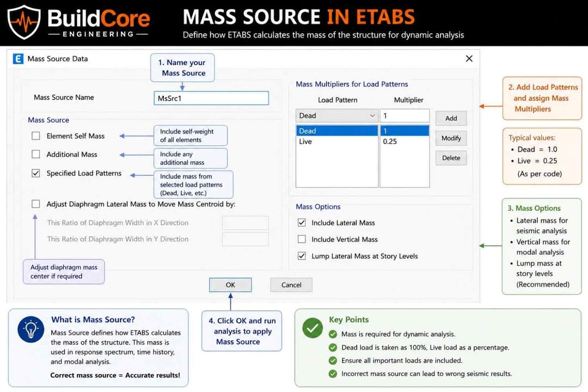Select the Dead row in load pattern list

(337, 131)
